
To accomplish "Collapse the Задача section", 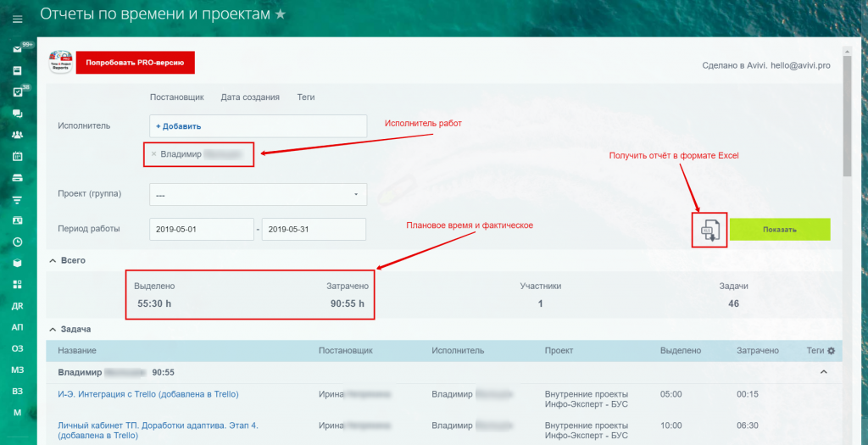I will click(x=53, y=330).
